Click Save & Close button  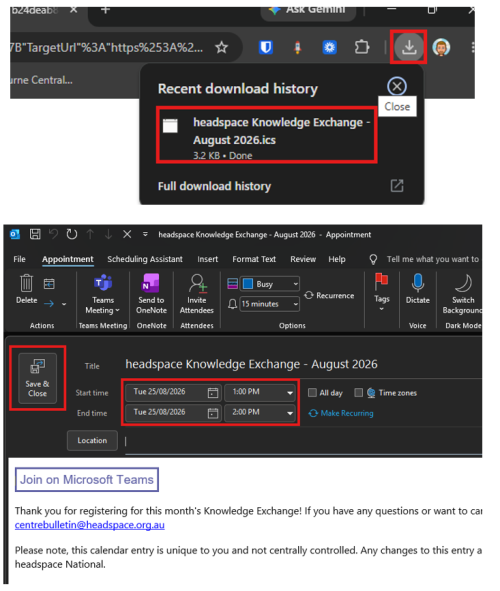click(x=37, y=378)
